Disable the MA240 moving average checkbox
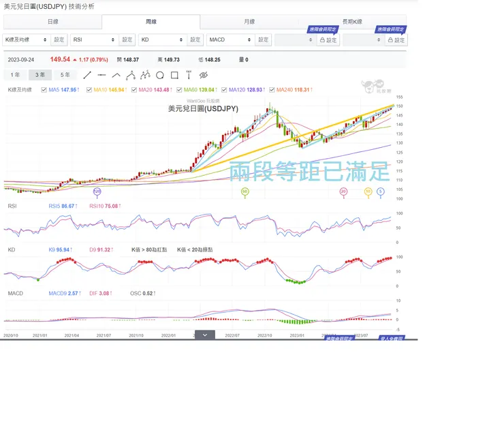The height and width of the screenshot is (434, 504). point(272,90)
